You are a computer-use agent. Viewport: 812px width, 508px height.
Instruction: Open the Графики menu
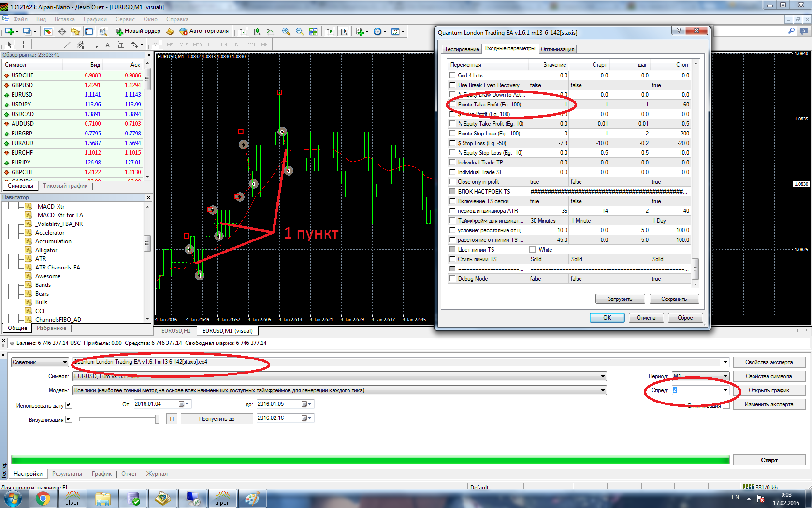(x=95, y=19)
